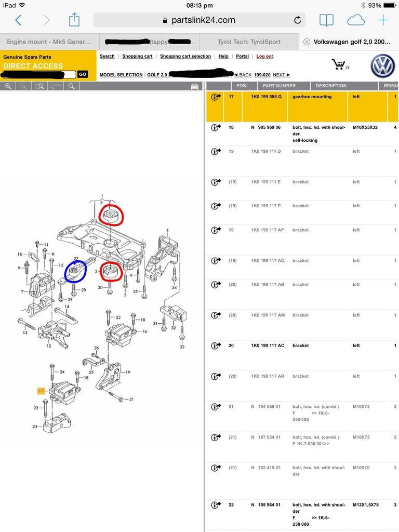This screenshot has width=399, height=532.
Task: Open info icon for 1K0 199 117 AB
Action: pos(216,285)
